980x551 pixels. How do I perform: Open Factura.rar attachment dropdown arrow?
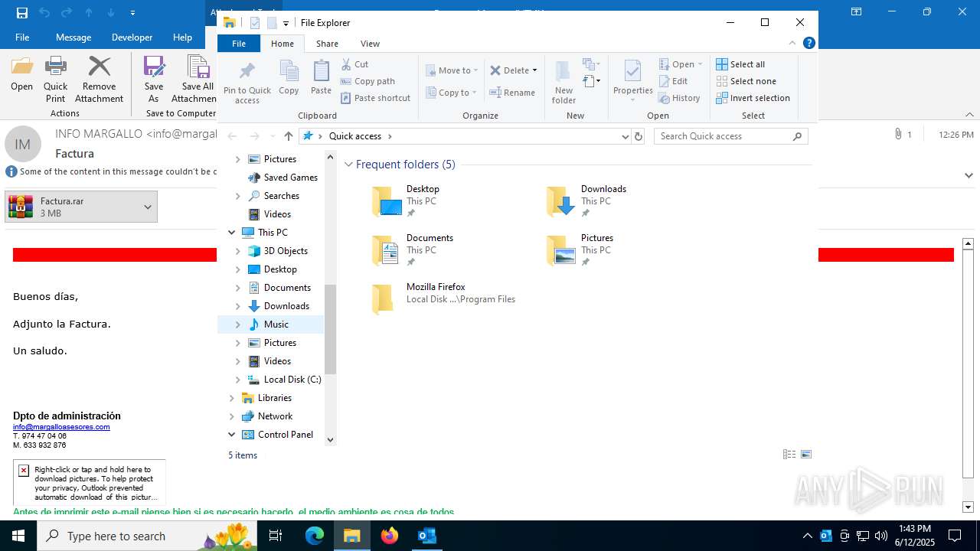[x=148, y=207]
